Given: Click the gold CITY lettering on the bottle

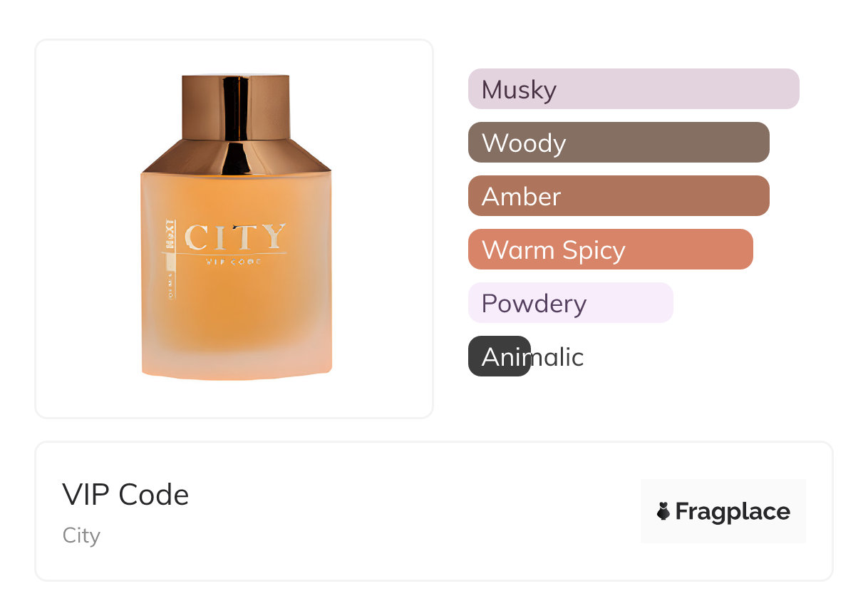Looking at the screenshot, I should (235, 237).
